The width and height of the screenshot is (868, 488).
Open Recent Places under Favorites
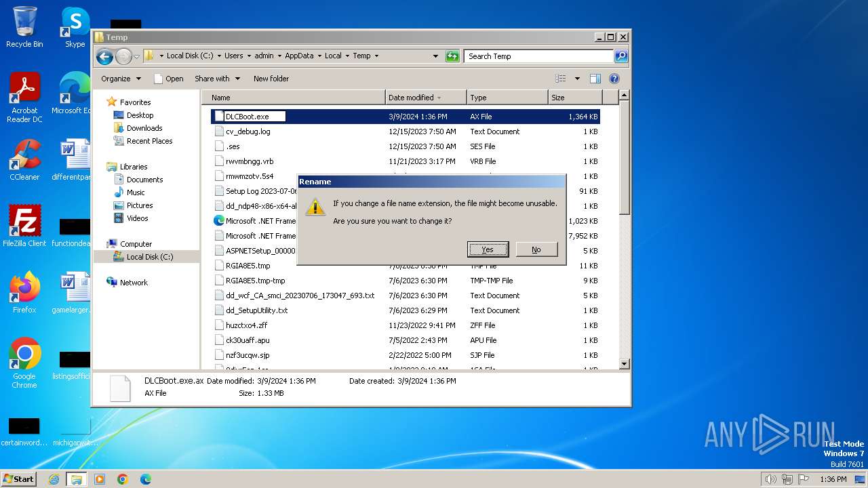tap(149, 141)
